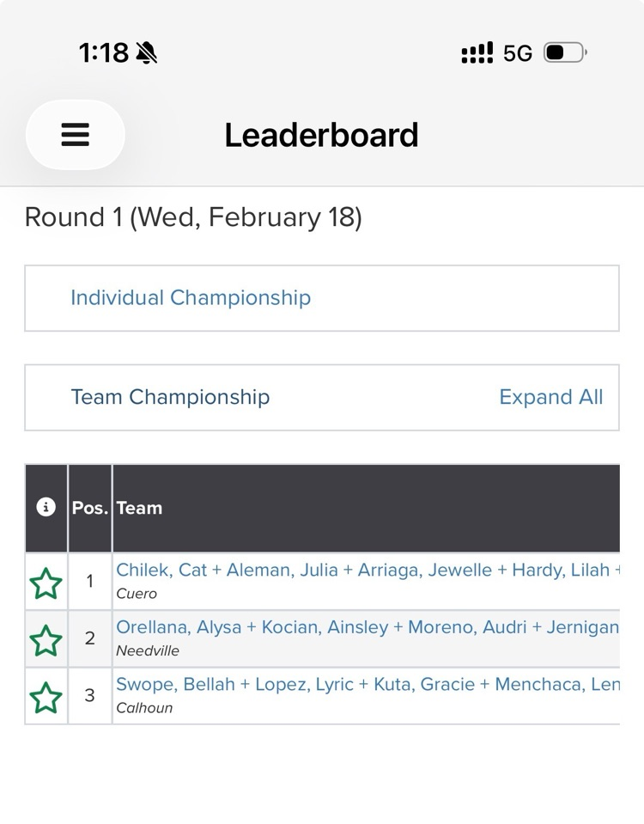The width and height of the screenshot is (644, 824).
Task: Expand the Individual Championship section
Action: point(191,298)
